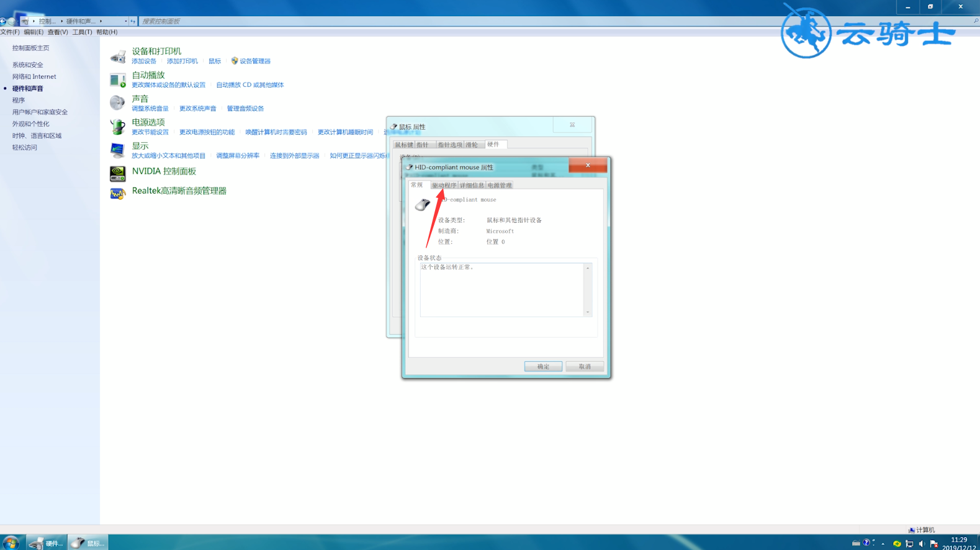The width and height of the screenshot is (980, 550).
Task: Expand the address bar history dropdown
Action: coord(125,21)
